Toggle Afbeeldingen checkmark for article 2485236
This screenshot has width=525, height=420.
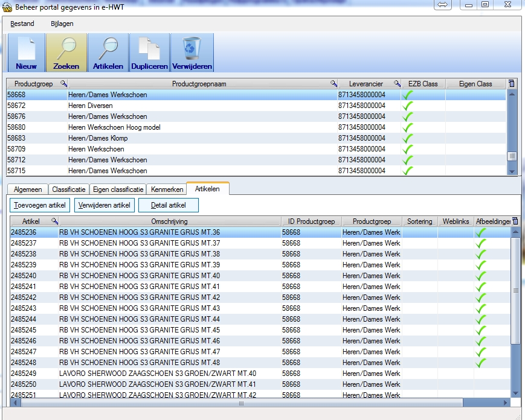coord(481,232)
